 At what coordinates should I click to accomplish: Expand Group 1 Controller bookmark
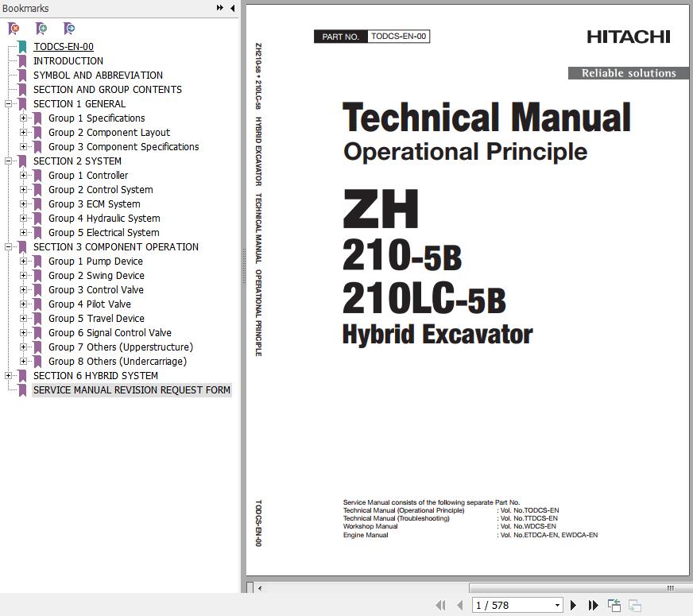[23, 176]
